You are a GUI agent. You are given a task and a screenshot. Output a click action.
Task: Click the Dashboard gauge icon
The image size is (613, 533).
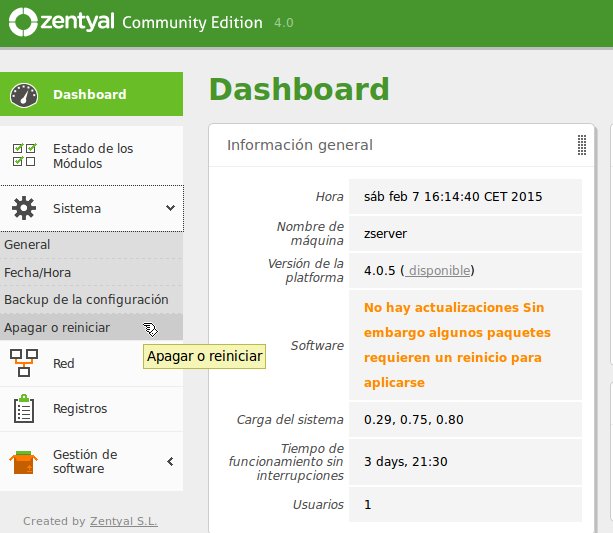coord(24,95)
